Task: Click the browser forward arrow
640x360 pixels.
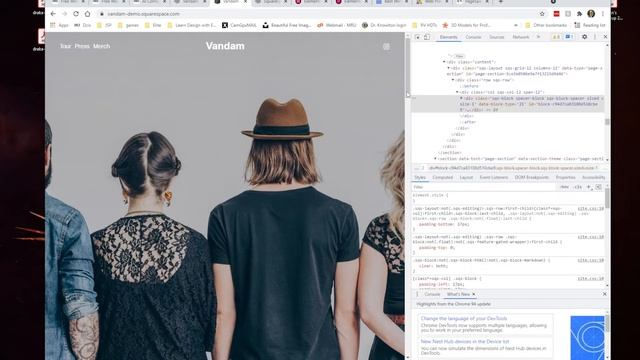Action: coord(64,14)
